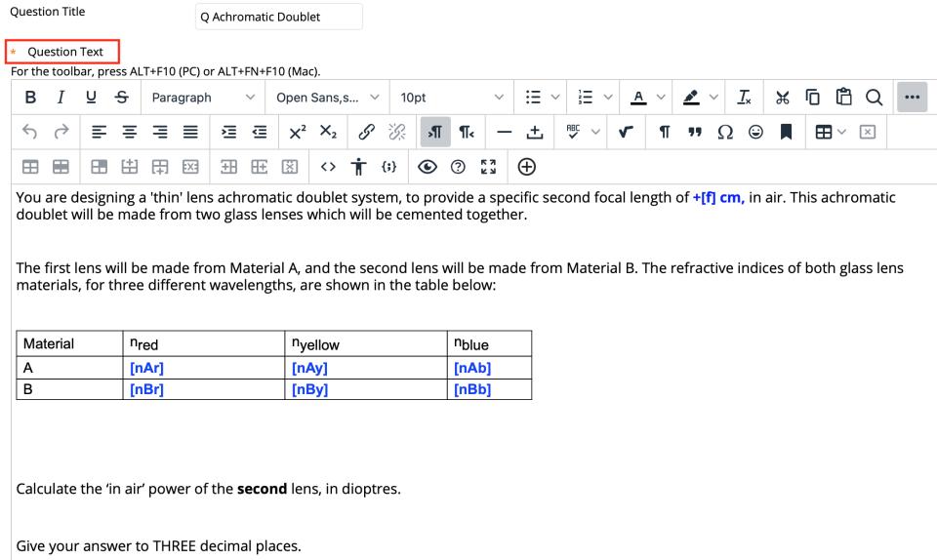
Task: Expand the 10pt font size dropdown
Action: pos(452,98)
